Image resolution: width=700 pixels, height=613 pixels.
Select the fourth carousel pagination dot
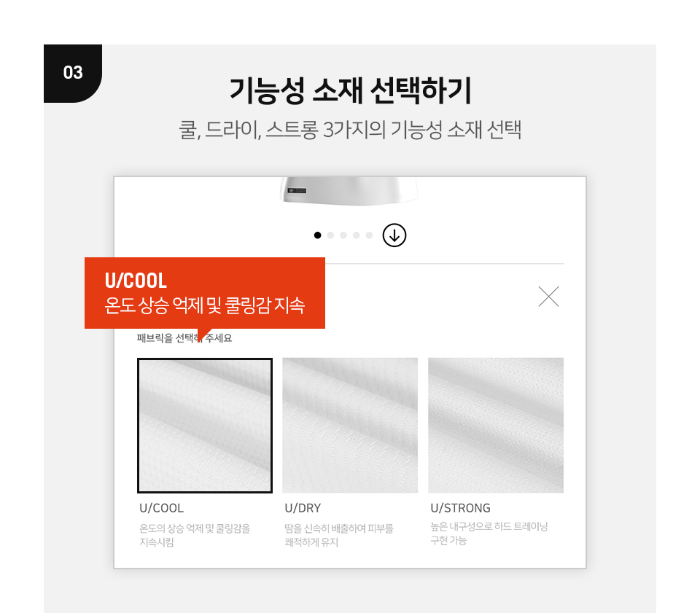pyautogui.click(x=357, y=235)
